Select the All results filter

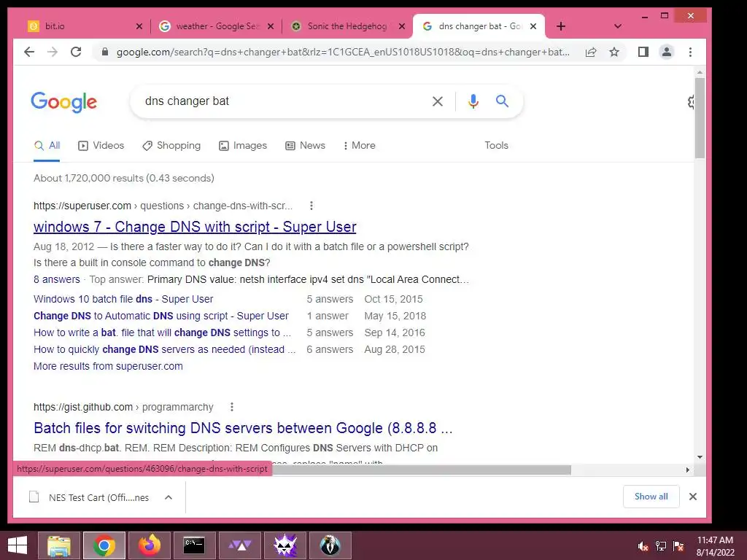coord(47,146)
